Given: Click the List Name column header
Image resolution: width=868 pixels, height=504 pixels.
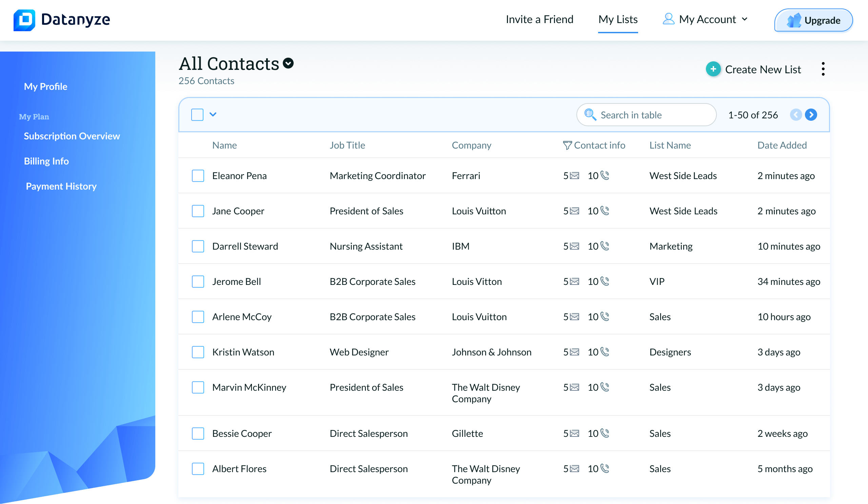Looking at the screenshot, I should pos(670,146).
